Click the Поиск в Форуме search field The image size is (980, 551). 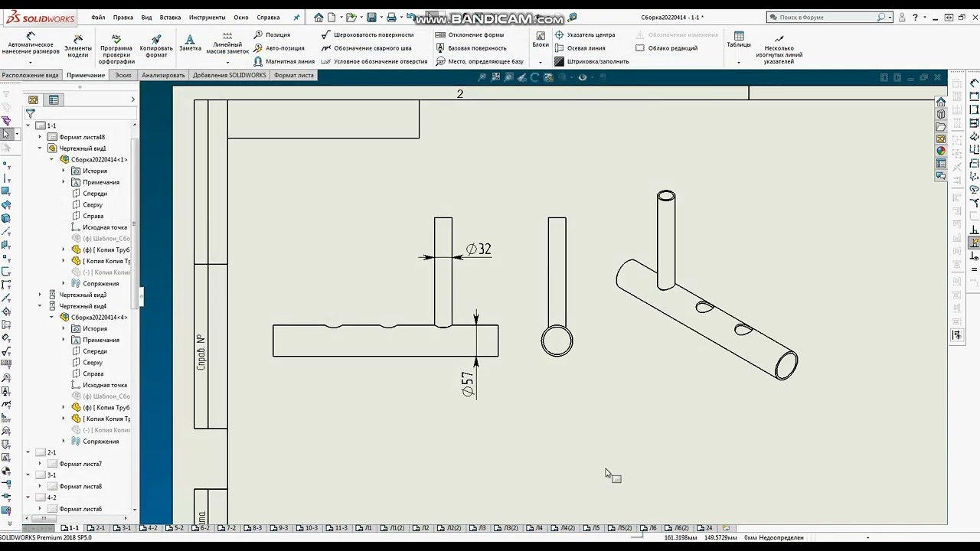[x=829, y=17]
